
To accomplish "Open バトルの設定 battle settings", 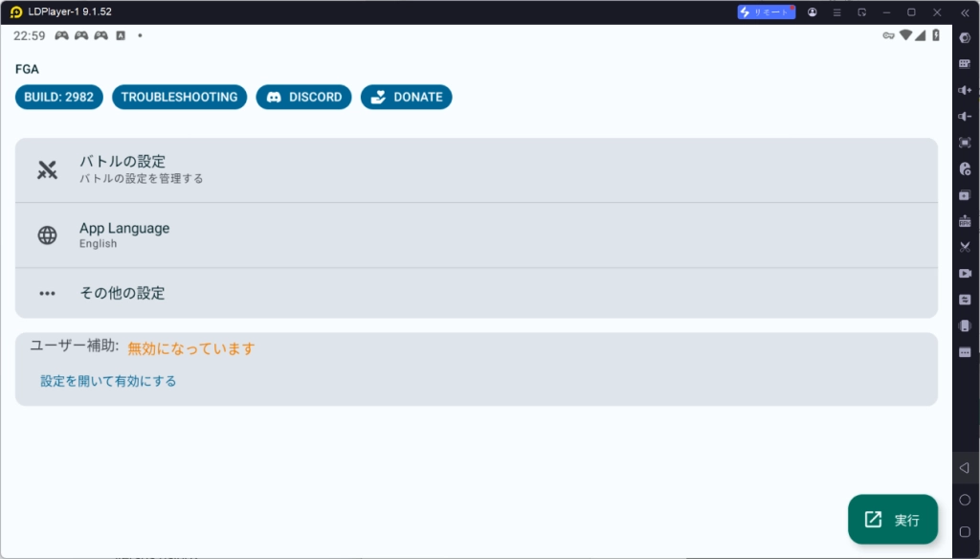I will (477, 170).
